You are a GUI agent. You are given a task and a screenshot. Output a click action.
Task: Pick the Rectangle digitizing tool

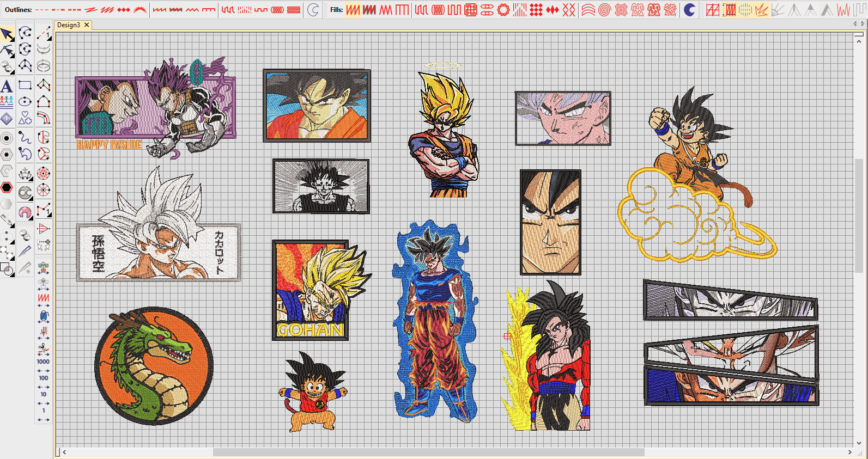pyautogui.click(x=25, y=85)
